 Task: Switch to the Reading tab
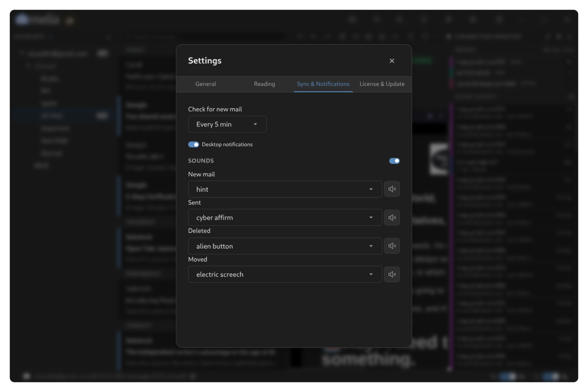pos(265,84)
